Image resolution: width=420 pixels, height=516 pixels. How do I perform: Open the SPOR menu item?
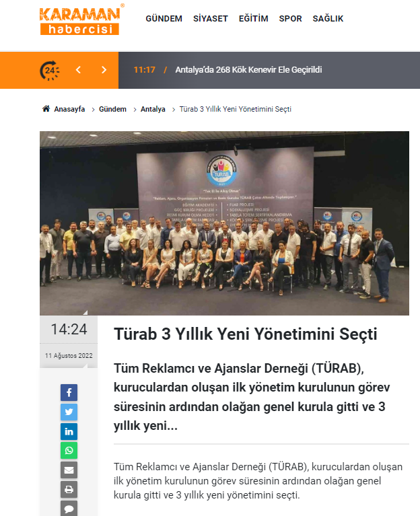pos(290,19)
